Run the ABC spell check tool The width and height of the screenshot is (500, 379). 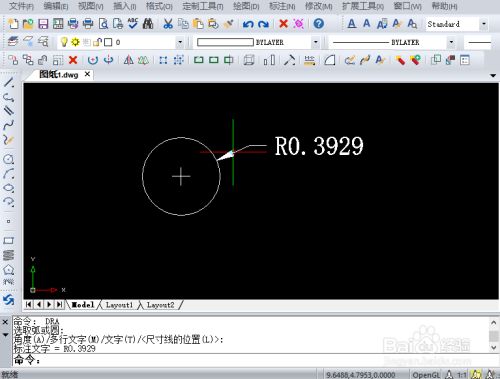133,24
